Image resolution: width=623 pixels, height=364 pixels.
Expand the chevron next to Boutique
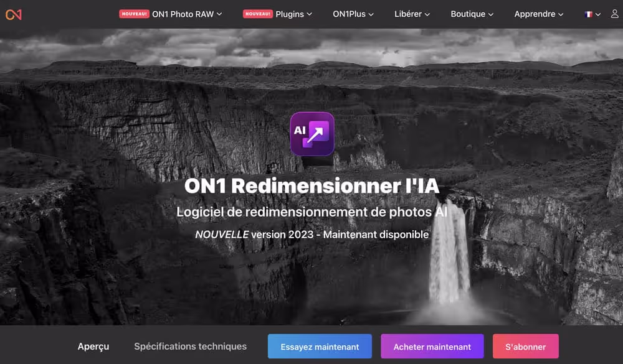click(x=491, y=14)
